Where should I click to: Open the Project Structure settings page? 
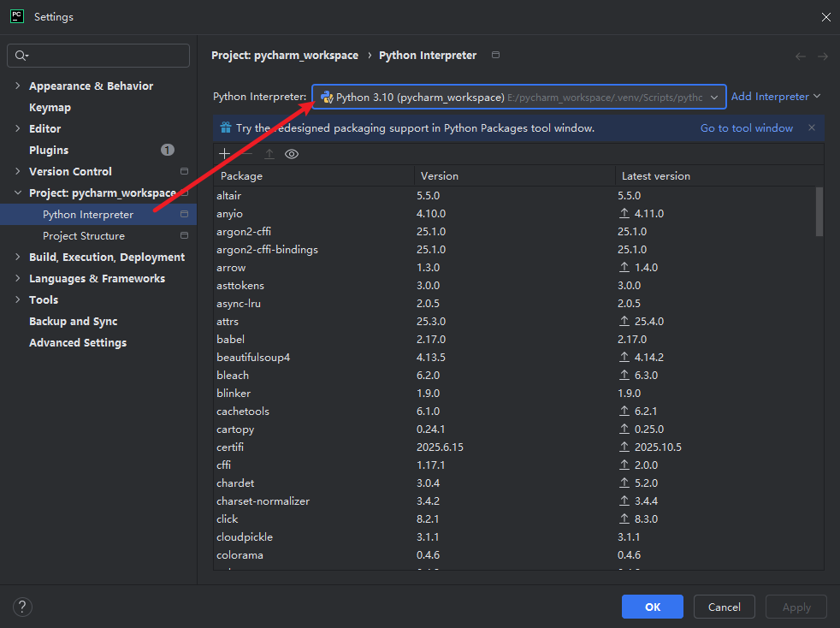[x=84, y=236]
